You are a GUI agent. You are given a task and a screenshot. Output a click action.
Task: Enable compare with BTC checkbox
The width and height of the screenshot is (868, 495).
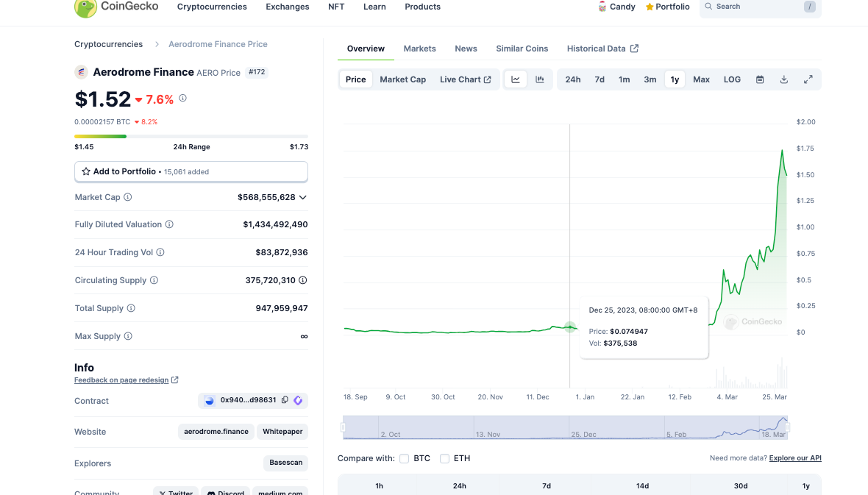point(404,458)
